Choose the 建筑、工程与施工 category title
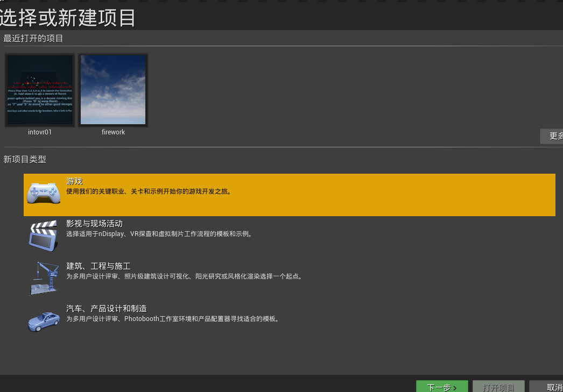563x392 pixels. click(98, 266)
